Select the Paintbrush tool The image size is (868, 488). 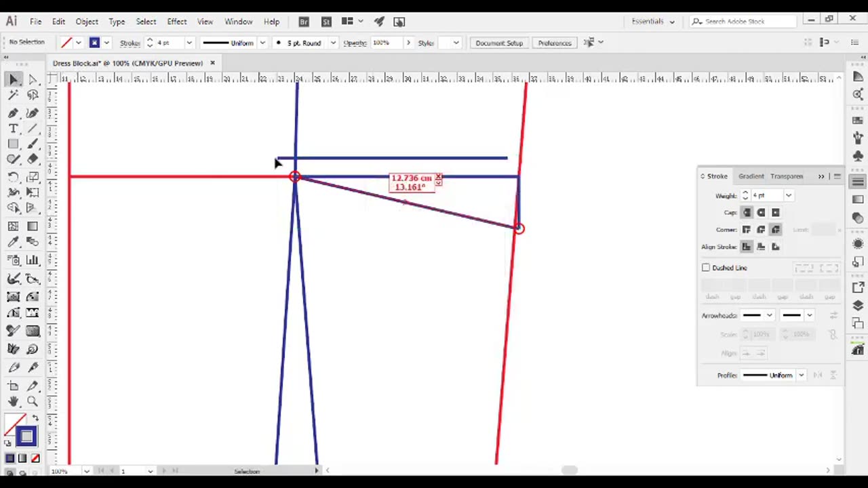click(33, 144)
